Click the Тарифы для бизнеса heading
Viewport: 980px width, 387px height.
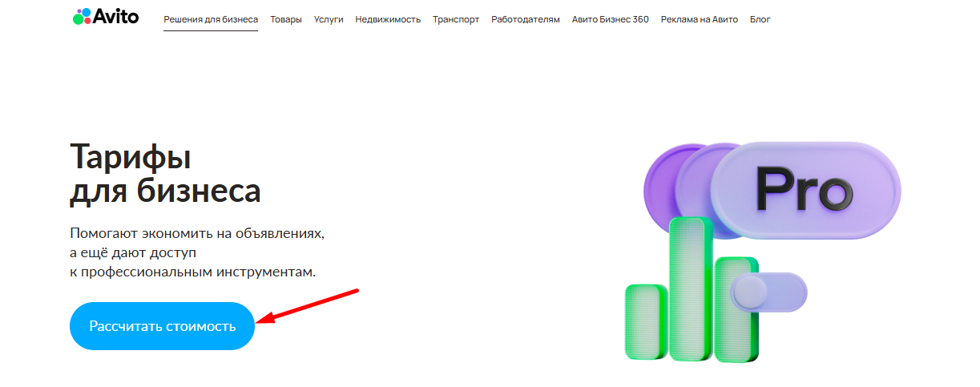pos(165,174)
